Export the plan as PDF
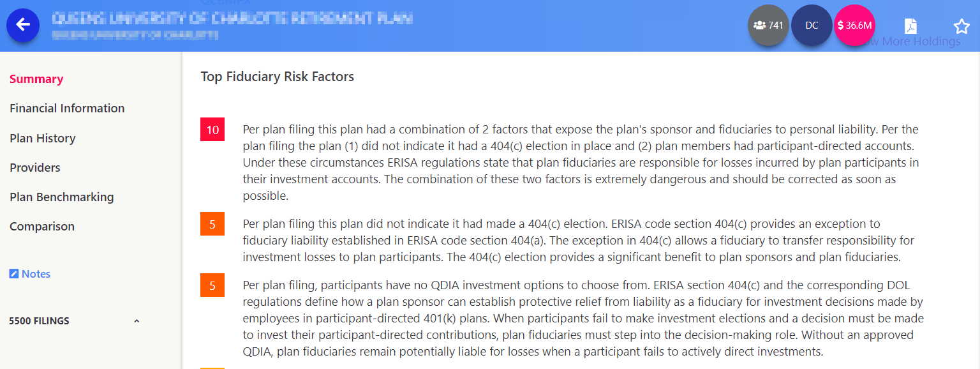Screen dimensions: 980x369 click(x=910, y=26)
